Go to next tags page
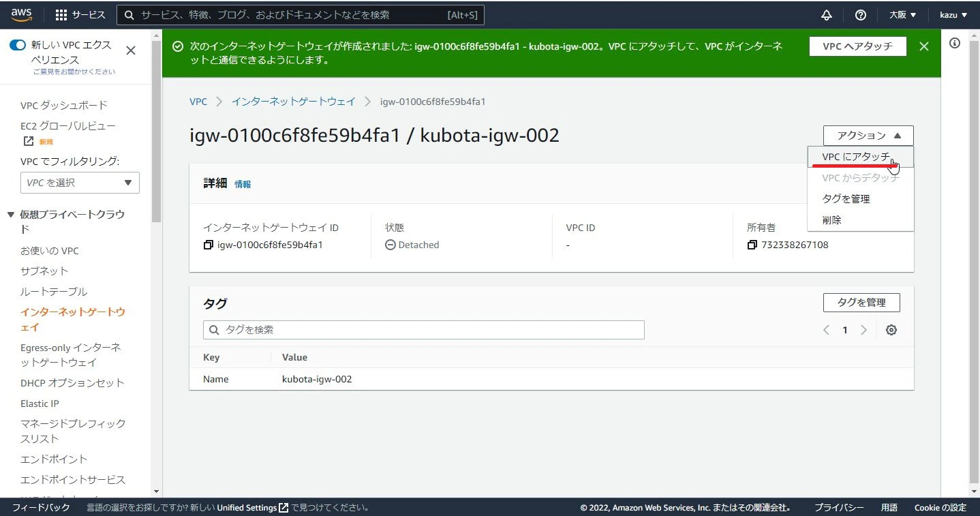The width and height of the screenshot is (980, 516). (863, 330)
